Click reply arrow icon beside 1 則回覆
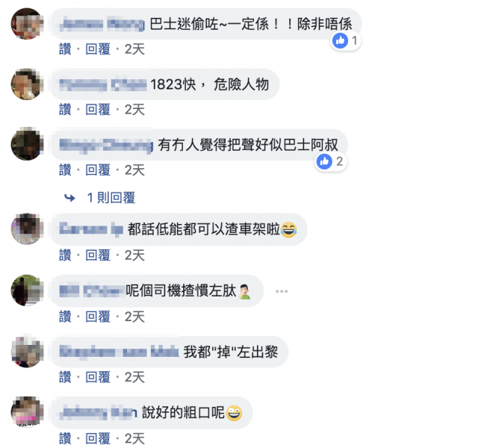 click(69, 198)
